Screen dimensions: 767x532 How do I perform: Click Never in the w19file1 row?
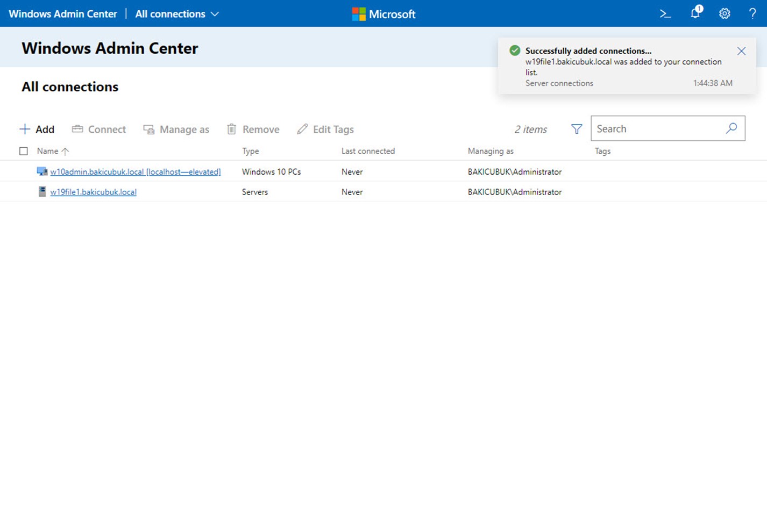[x=352, y=192]
